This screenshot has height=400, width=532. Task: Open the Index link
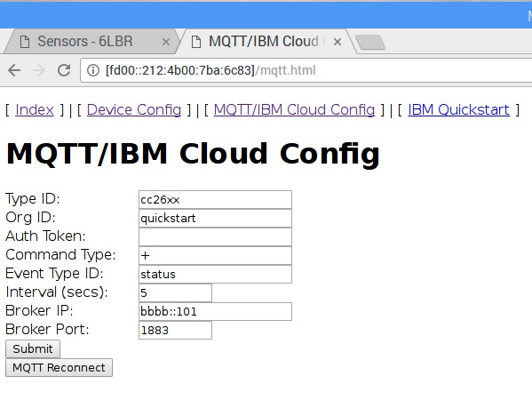tap(35, 110)
